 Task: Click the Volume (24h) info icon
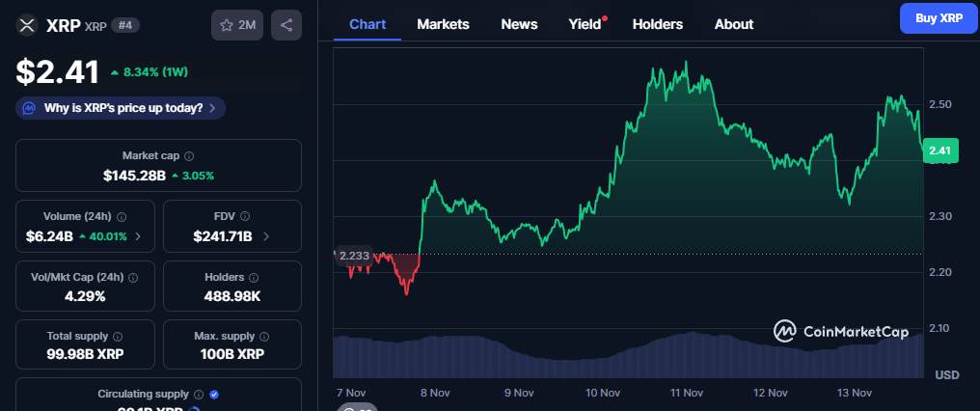point(122,217)
